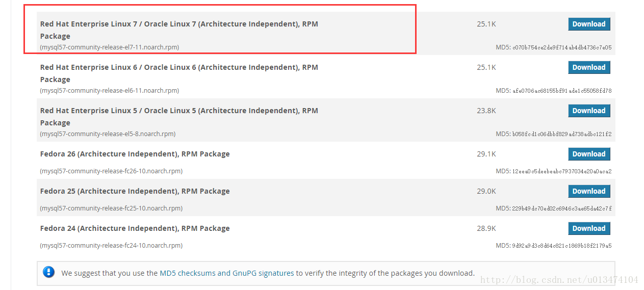Click the blog.csdn.net watermark URL
644x290 pixels.
[x=559, y=280]
